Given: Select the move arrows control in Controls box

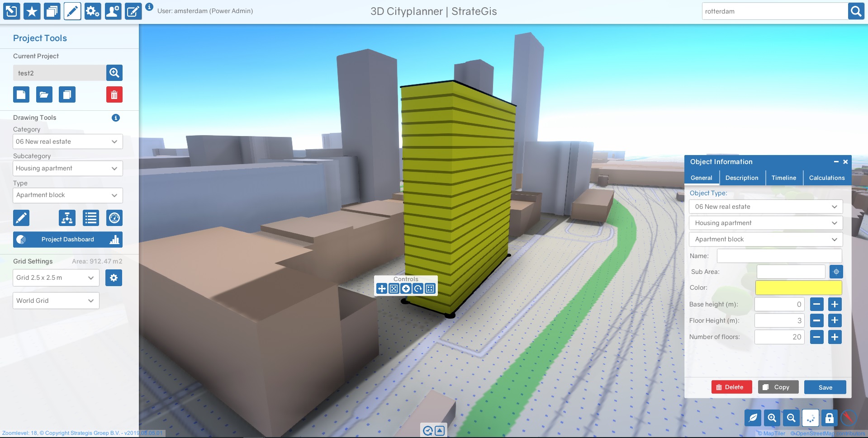Looking at the screenshot, I should (382, 288).
